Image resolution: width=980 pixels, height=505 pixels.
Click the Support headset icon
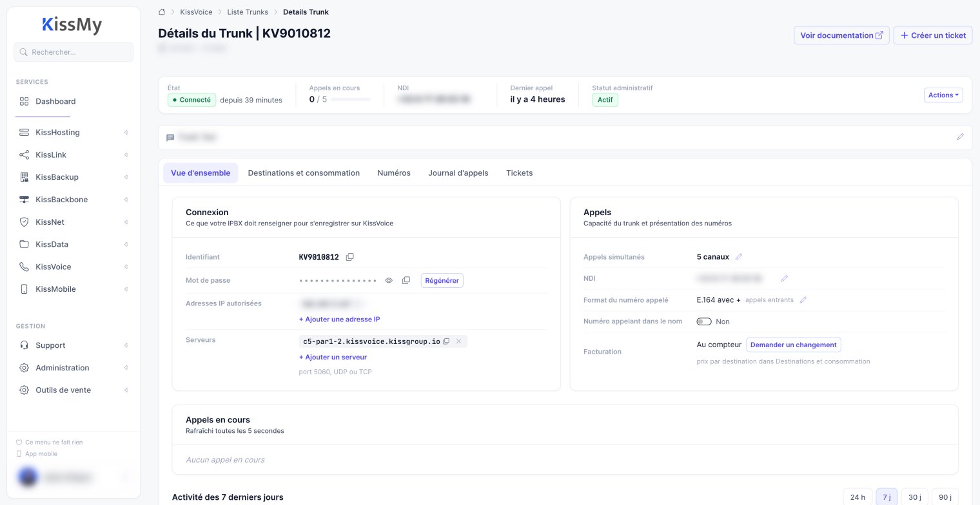pyautogui.click(x=24, y=345)
